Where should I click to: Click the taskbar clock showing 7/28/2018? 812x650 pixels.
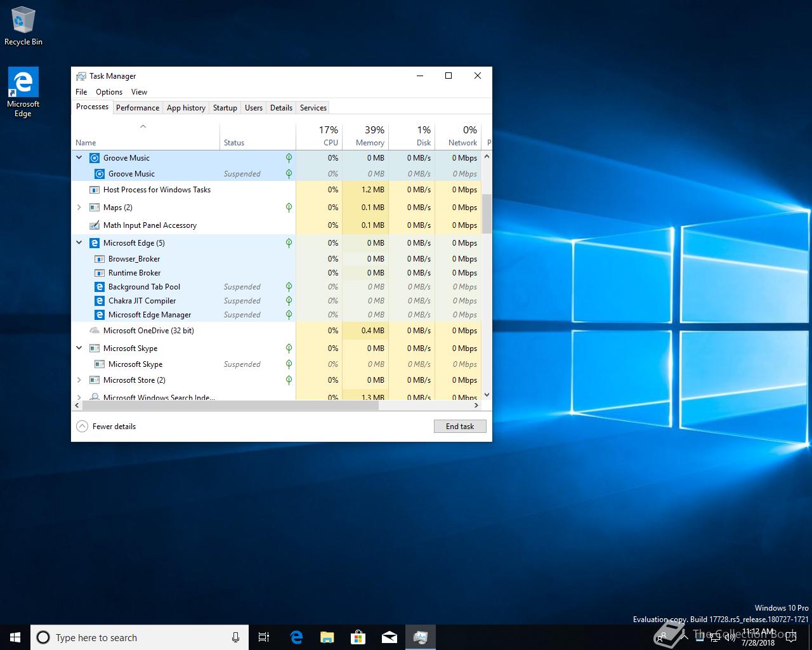(758, 637)
